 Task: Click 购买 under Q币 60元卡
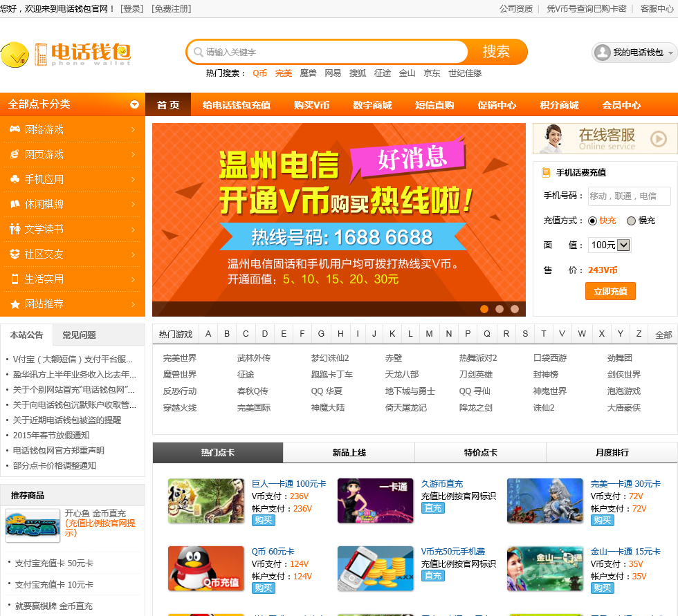pyautogui.click(x=264, y=588)
